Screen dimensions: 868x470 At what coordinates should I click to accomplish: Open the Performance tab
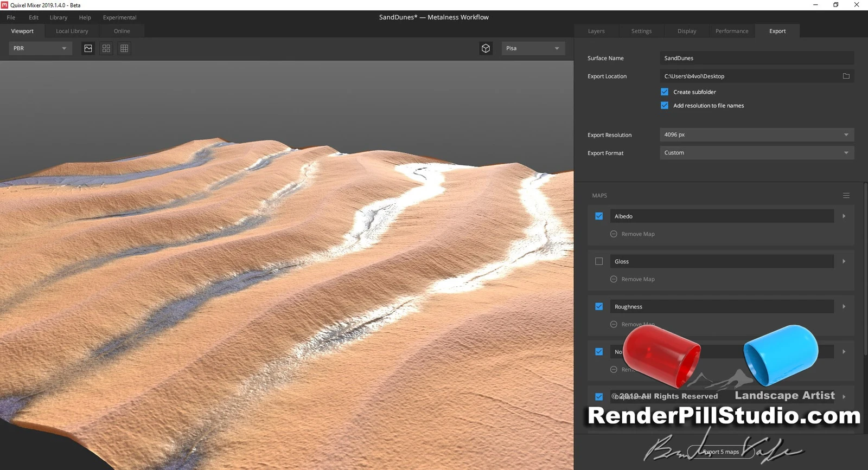(x=732, y=31)
